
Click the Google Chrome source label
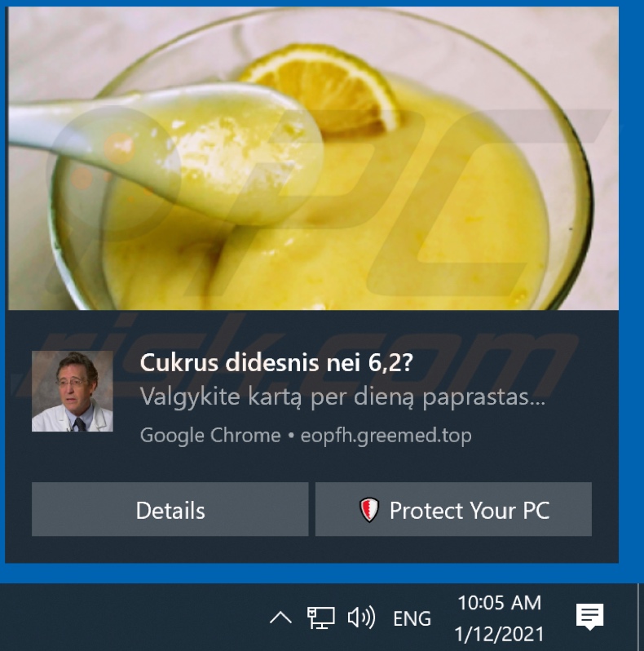point(210,436)
